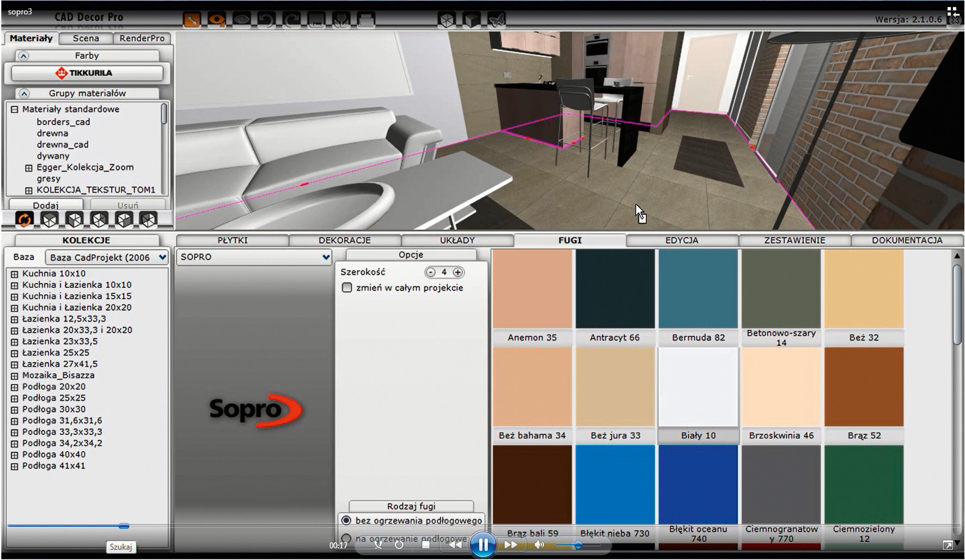
Task: Expand the Mozaika_Bisazza collection
Action: 15,376
